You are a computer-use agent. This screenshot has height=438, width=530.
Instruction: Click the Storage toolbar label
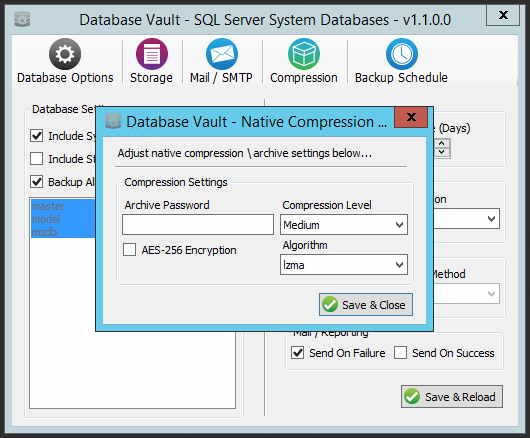pos(151,78)
